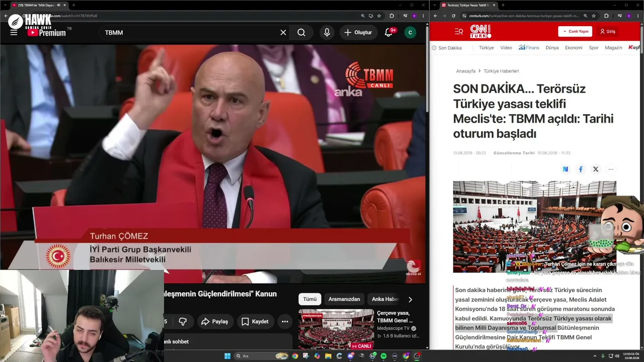Image resolution: width=644 pixels, height=362 pixels.
Task: Open the Finans category
Action: pyautogui.click(x=529, y=48)
